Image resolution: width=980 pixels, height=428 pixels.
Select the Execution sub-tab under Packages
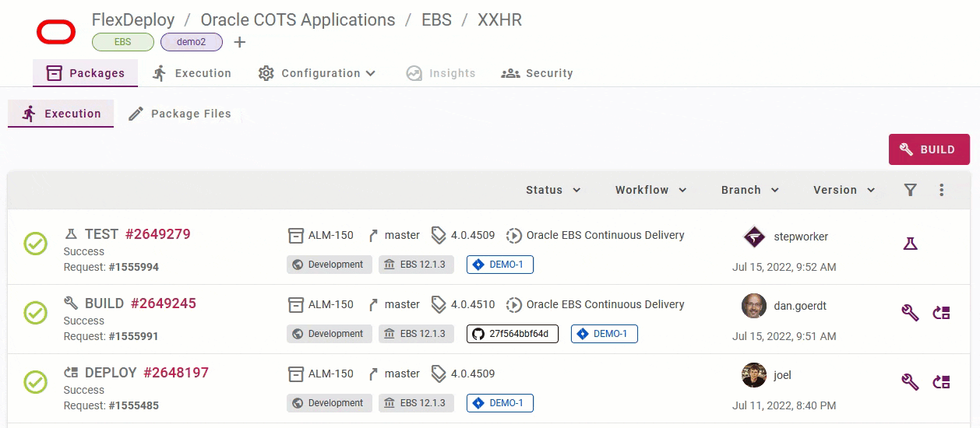62,114
